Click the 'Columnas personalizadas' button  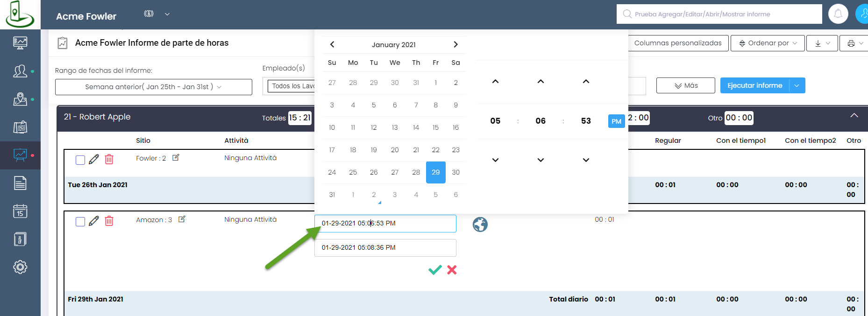677,43
